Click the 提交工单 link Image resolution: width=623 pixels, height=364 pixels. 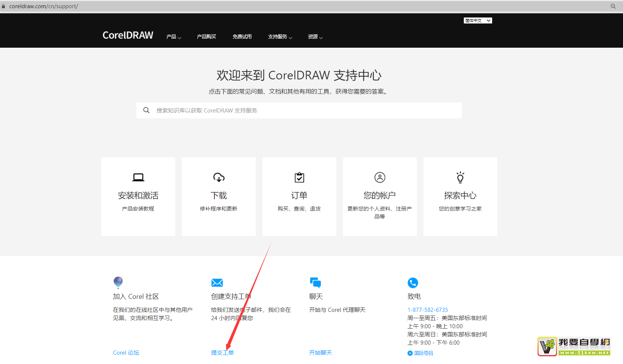pyautogui.click(x=223, y=353)
